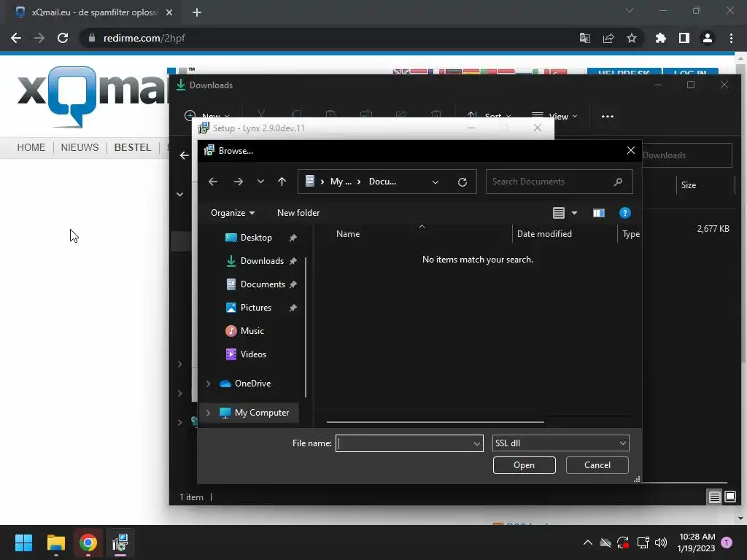
Task: Click the Cancel button
Action: (597, 465)
